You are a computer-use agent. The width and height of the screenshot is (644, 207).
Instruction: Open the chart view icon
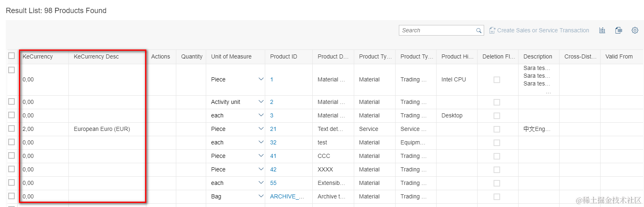(x=602, y=30)
